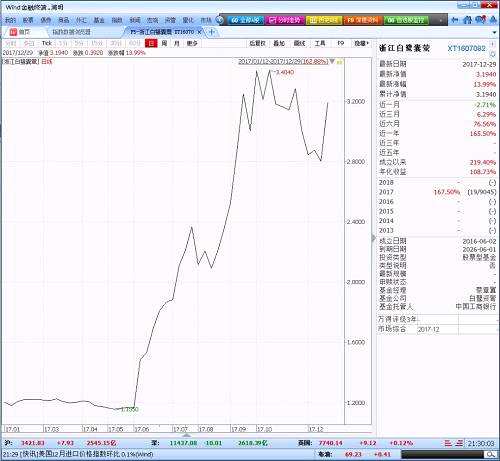Image resolution: width=500 pixels, height=461 pixels.
Task: Expand the triangle handle below the chart axis
Action: (187, 435)
